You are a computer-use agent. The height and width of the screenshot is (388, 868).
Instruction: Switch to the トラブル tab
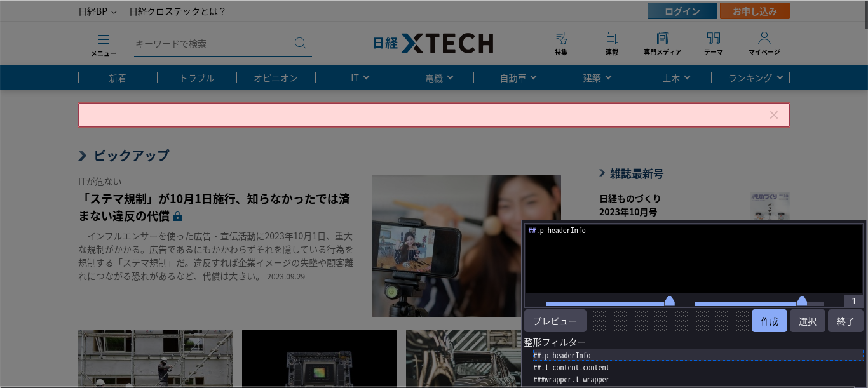[x=196, y=77]
